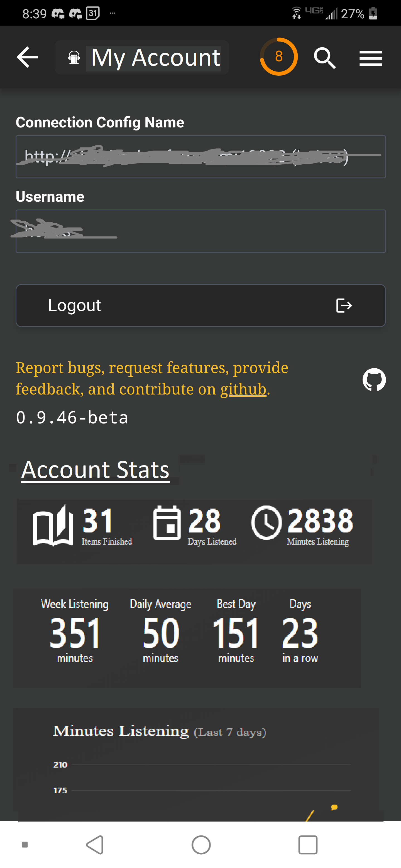Tap the Week Listening 351 minutes stat
The height and width of the screenshot is (868, 401).
(75, 631)
